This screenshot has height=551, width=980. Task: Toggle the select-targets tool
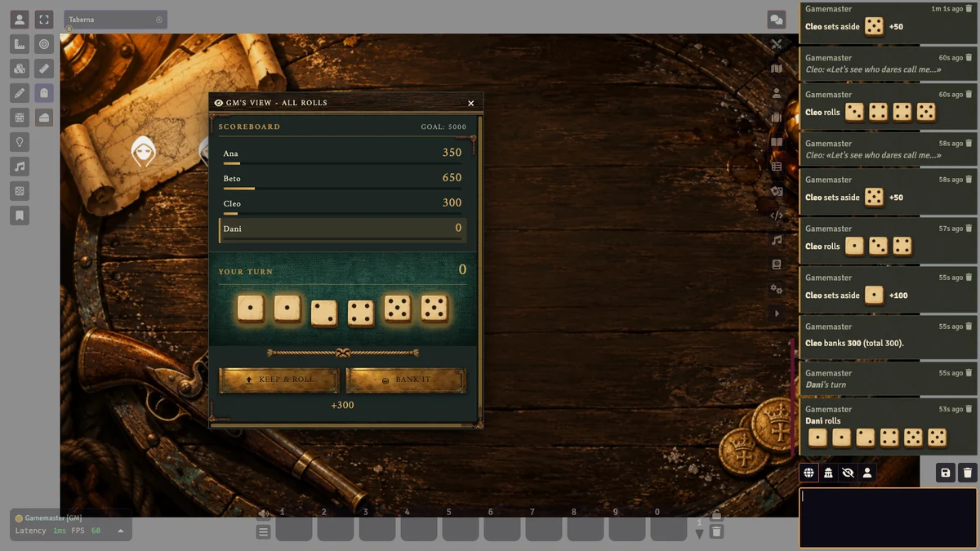(44, 20)
